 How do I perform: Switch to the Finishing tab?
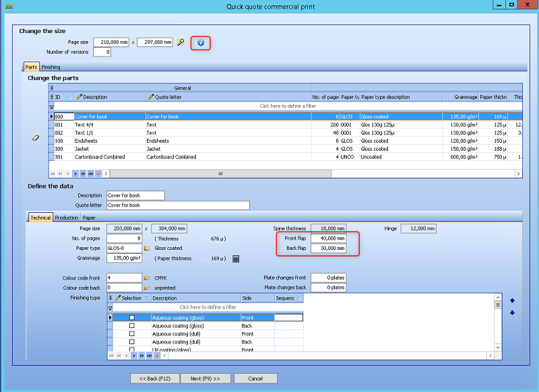(51, 67)
